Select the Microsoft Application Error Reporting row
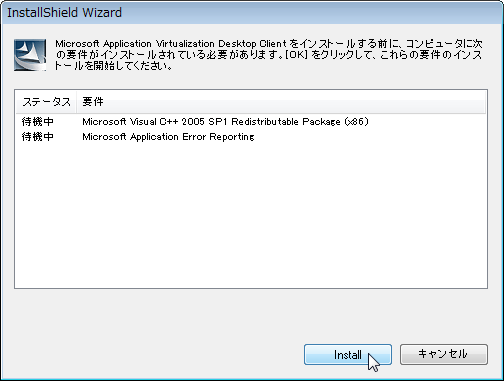Image resolution: width=504 pixels, height=381 pixels. tap(251, 137)
